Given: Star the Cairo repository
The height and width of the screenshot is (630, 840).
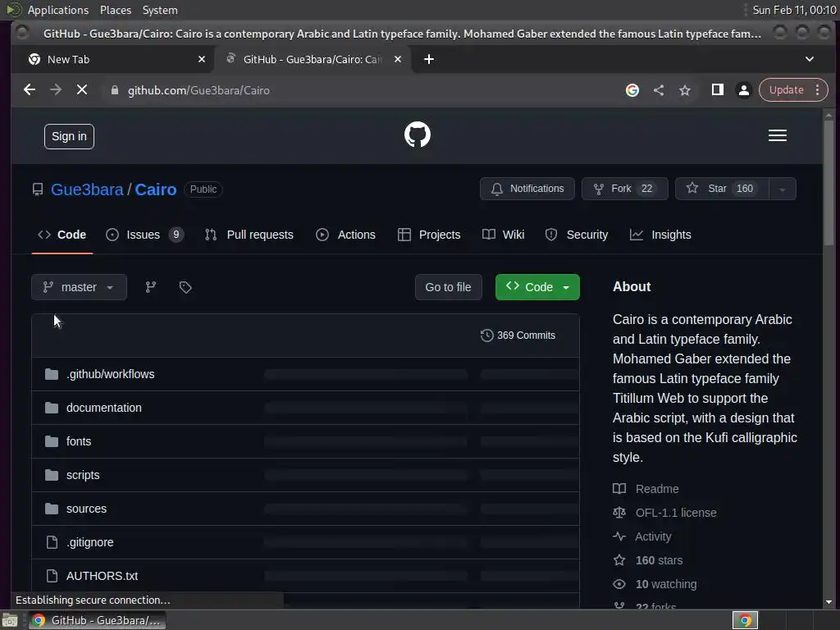Looking at the screenshot, I should coord(722,189).
